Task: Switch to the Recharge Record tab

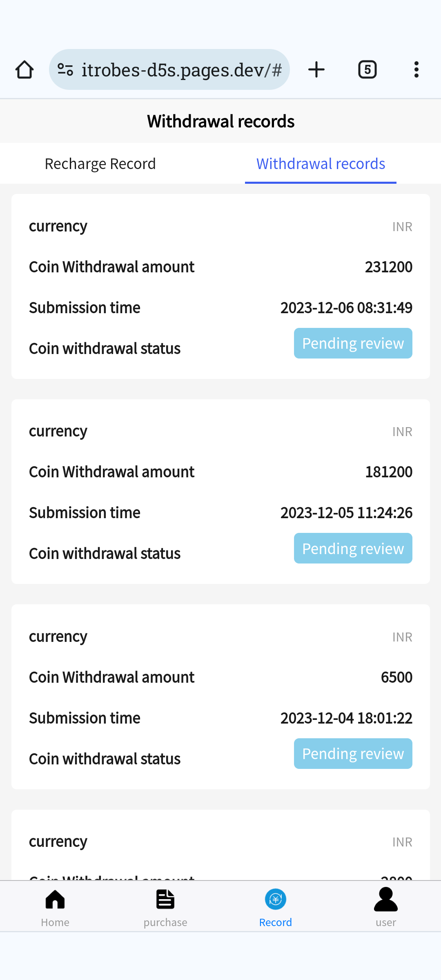Action: pos(100,164)
